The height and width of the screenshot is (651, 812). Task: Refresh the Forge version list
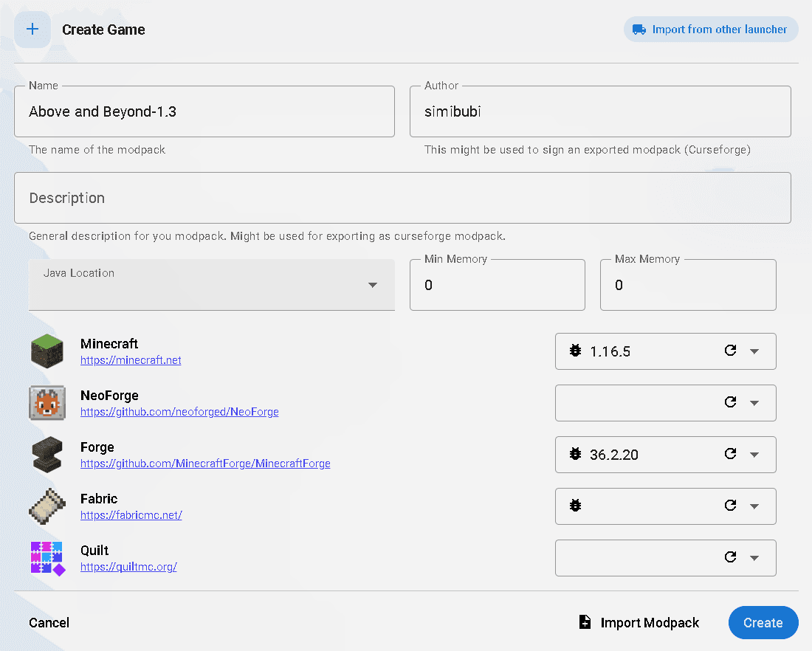click(x=730, y=454)
